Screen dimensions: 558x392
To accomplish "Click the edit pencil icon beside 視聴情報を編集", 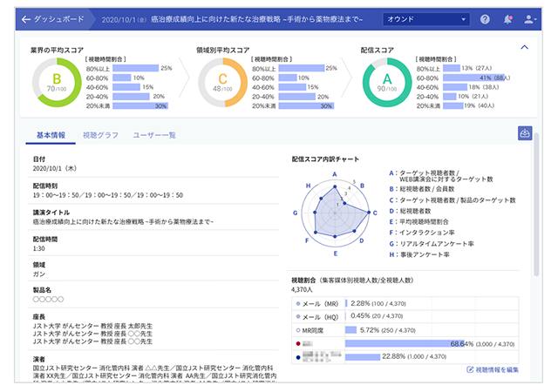I will coord(470,370).
